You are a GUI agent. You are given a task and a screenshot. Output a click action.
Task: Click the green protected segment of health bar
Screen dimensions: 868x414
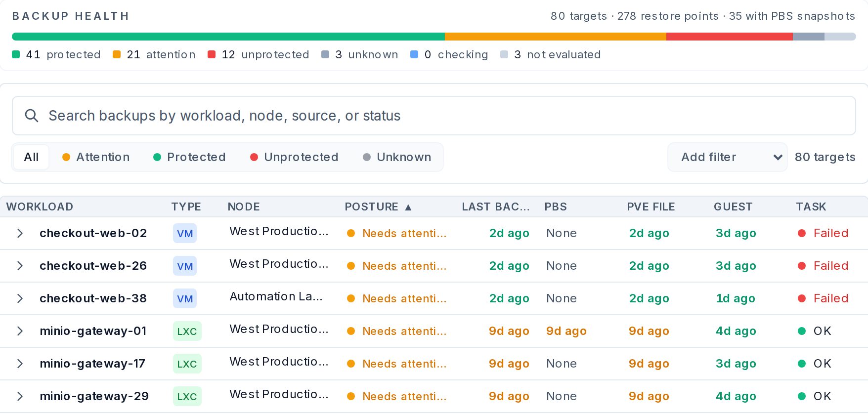point(228,37)
